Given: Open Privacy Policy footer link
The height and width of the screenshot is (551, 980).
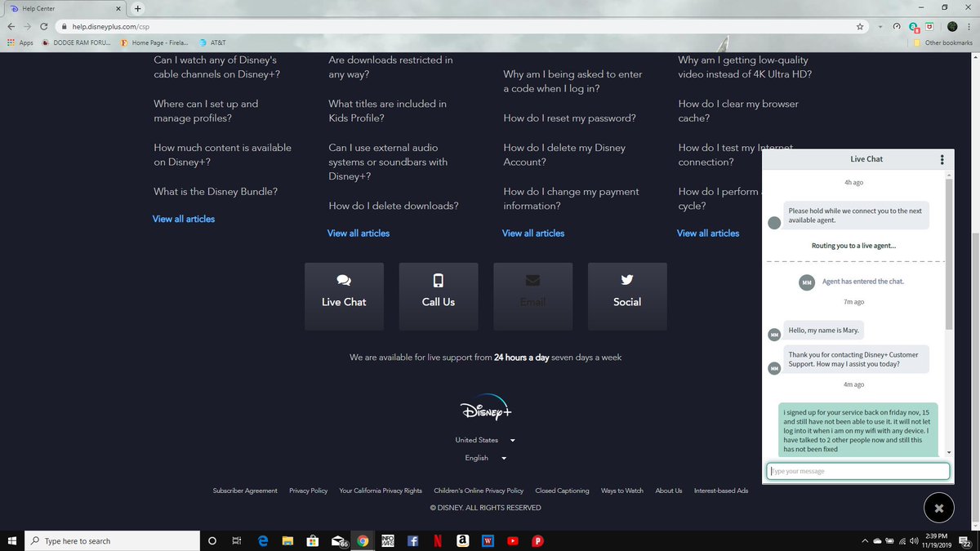Looking at the screenshot, I should point(308,491).
